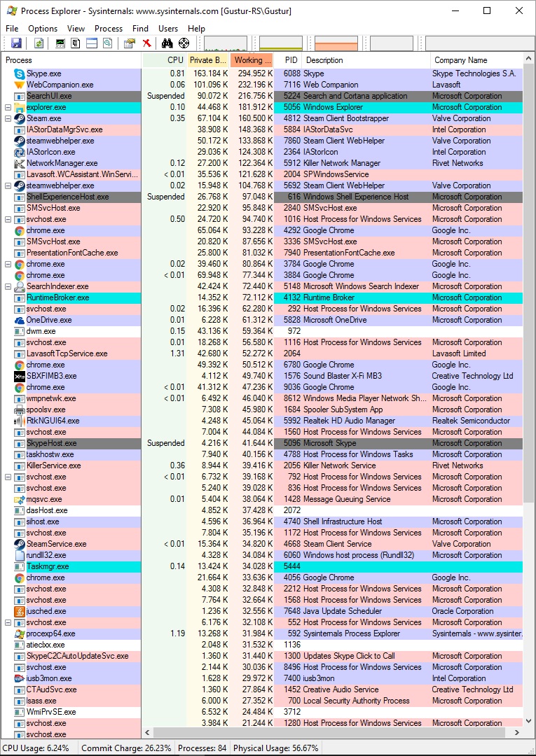Open the Process menu

click(x=109, y=29)
